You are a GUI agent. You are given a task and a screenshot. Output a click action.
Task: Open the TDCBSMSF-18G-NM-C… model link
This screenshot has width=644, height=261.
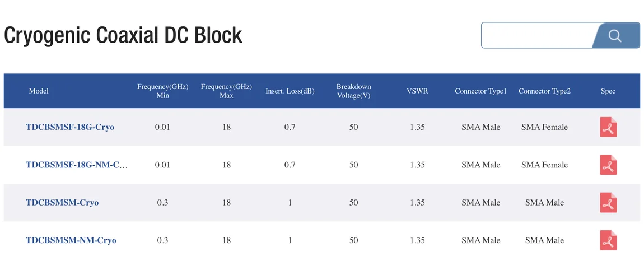(77, 165)
